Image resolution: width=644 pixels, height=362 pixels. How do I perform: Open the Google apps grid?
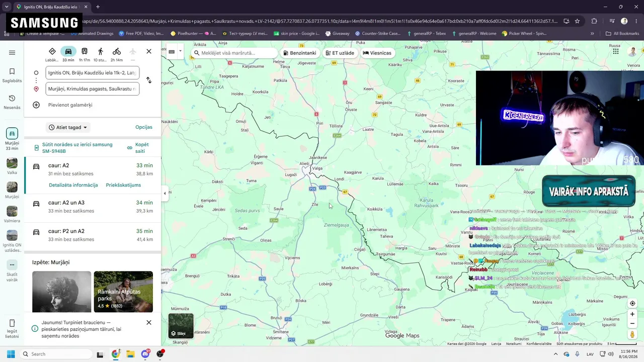coord(616,51)
